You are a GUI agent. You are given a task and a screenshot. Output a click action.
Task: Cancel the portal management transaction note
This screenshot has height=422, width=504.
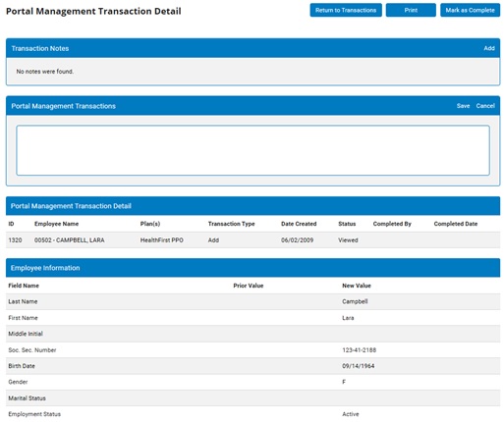tap(485, 106)
